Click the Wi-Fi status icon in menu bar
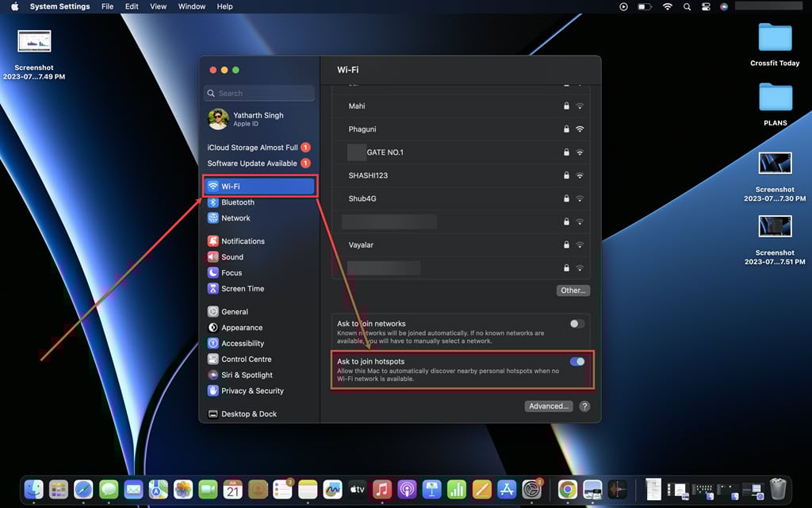The height and width of the screenshot is (508, 812). (x=668, y=6)
